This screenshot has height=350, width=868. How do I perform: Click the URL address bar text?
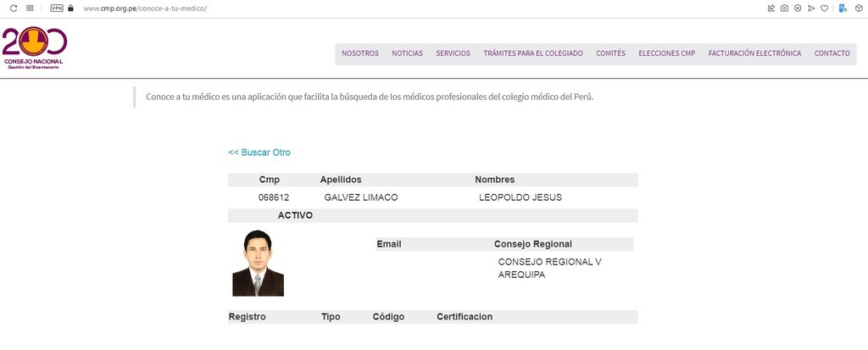pyautogui.click(x=145, y=8)
